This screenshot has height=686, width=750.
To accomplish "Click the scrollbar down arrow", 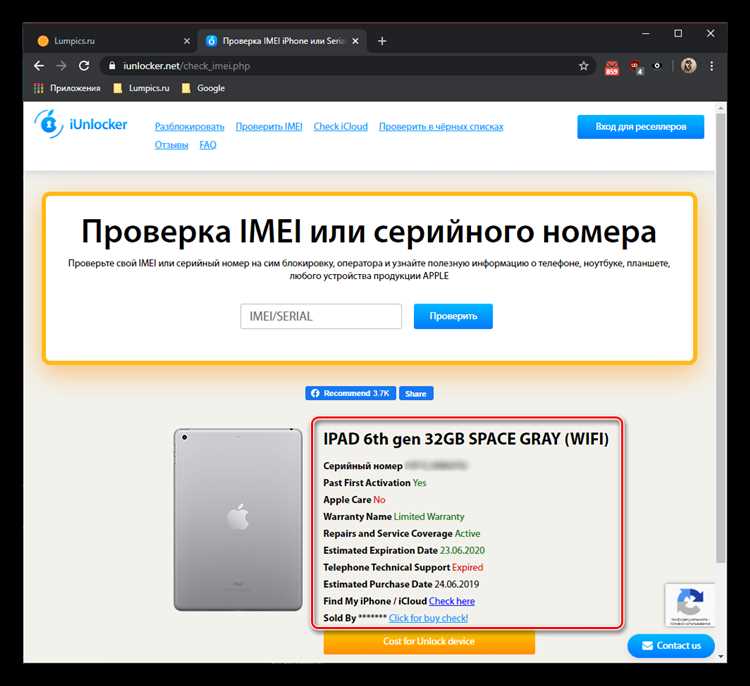I will point(721,657).
